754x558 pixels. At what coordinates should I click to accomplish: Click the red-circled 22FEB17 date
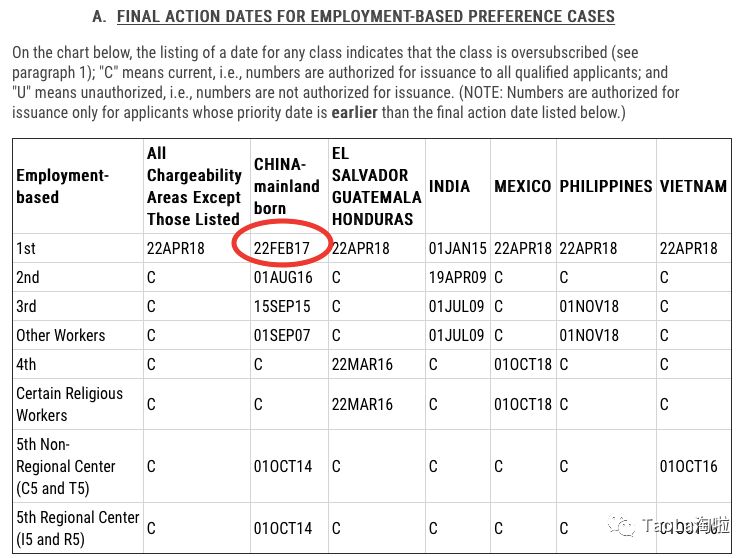pyautogui.click(x=283, y=249)
